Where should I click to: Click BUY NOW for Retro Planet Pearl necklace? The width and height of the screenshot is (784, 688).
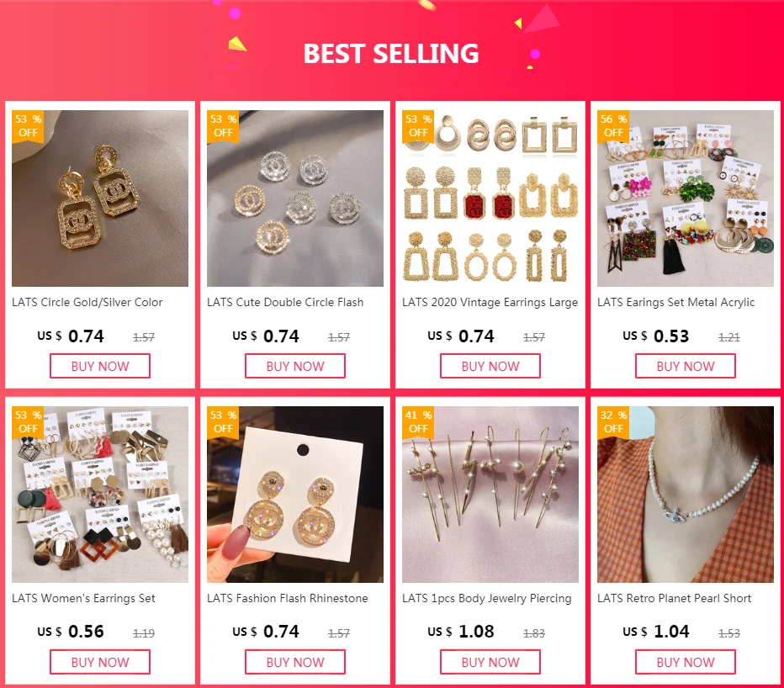tap(686, 662)
